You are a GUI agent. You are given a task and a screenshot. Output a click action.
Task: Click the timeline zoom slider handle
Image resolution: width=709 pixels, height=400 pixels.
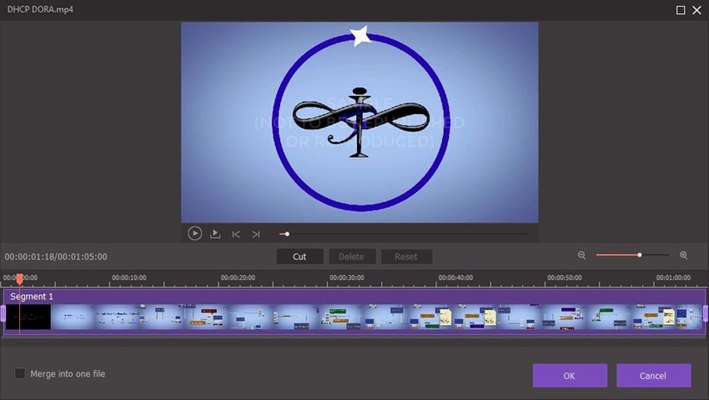(639, 256)
